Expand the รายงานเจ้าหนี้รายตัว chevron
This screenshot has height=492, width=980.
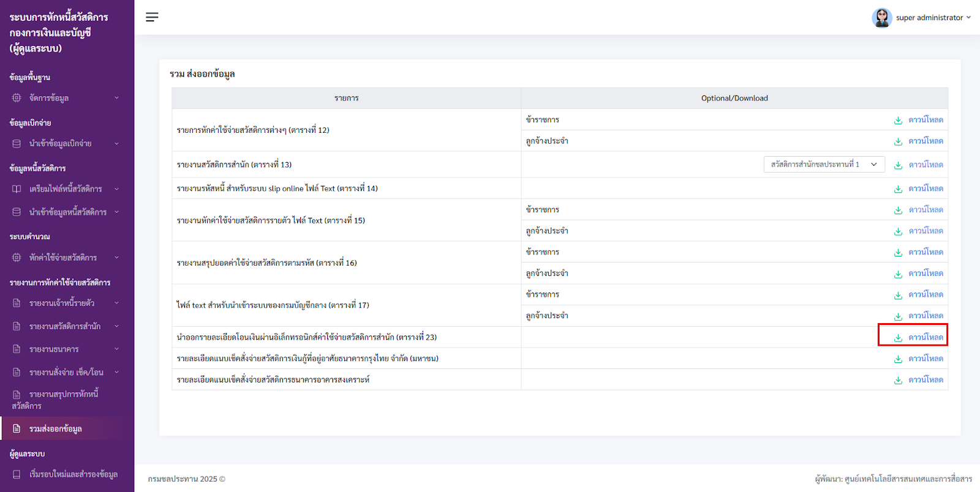(x=116, y=303)
